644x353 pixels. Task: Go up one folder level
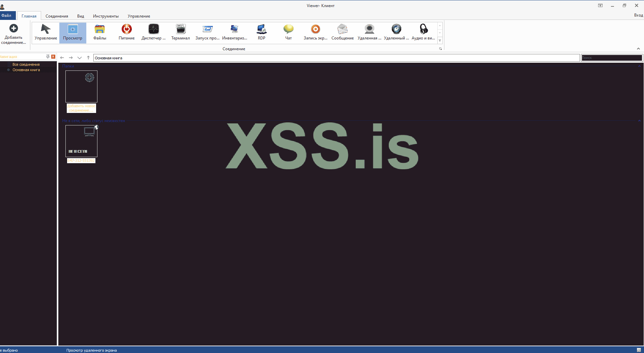88,58
